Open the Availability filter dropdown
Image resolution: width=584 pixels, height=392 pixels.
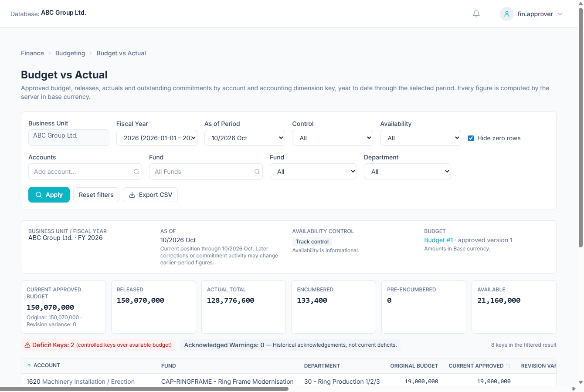pyautogui.click(x=421, y=138)
